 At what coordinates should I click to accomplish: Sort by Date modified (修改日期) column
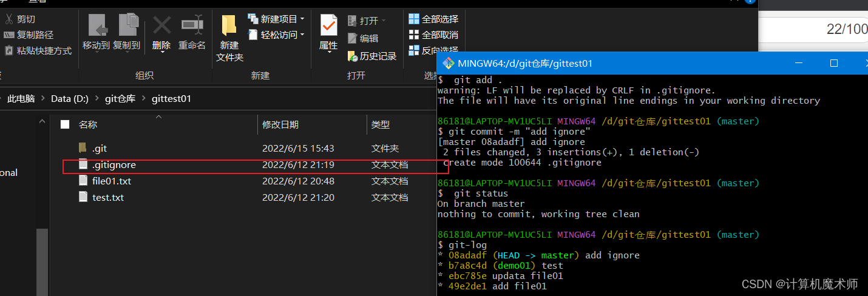coord(280,124)
